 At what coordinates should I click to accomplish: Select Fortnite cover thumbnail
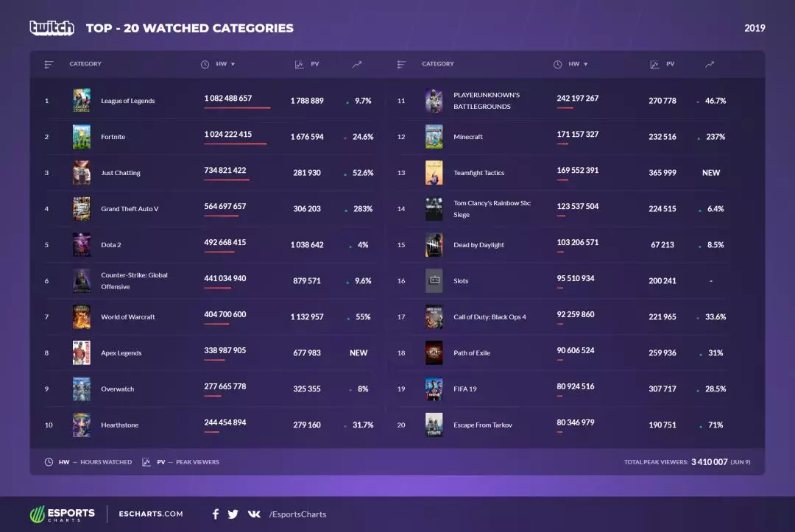coord(82,137)
